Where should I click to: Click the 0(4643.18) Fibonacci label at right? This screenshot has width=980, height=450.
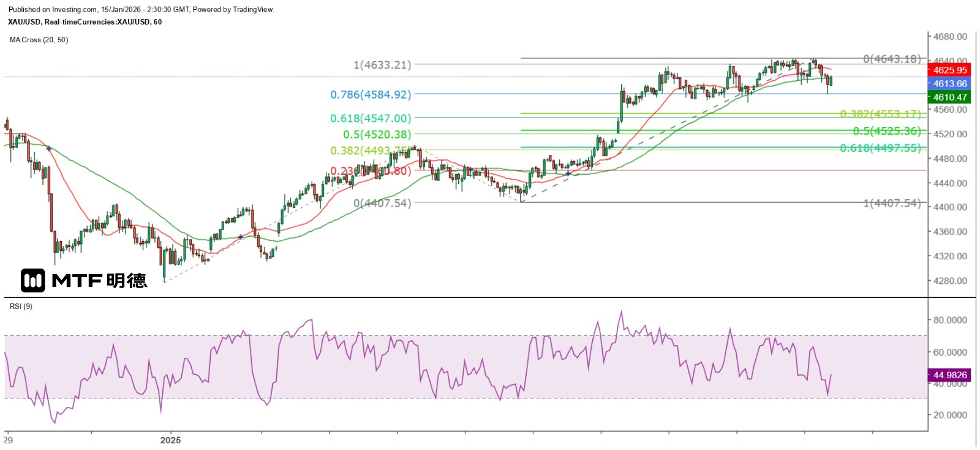click(892, 59)
